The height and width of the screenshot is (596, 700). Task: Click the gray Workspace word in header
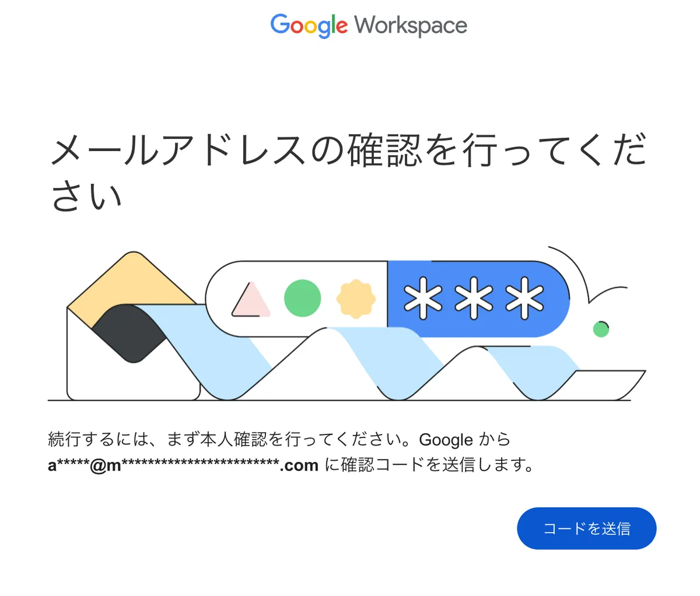[x=411, y=26]
